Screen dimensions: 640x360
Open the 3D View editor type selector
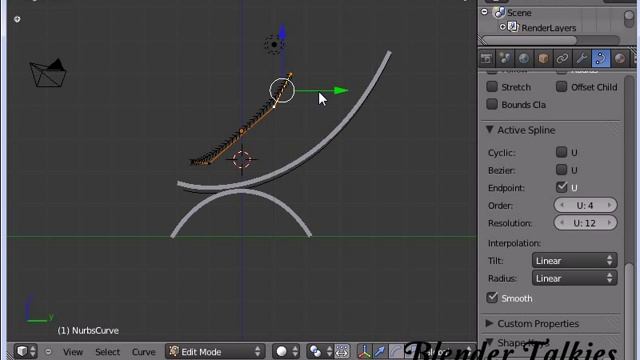(25, 351)
